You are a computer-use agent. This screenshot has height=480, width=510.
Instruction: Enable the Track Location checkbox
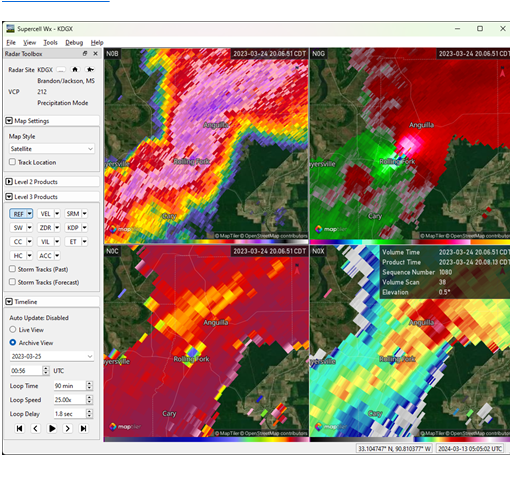point(13,162)
